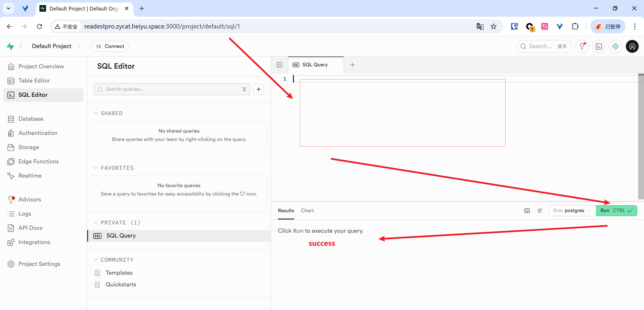Collapse the SHARED queries section

pos(95,113)
